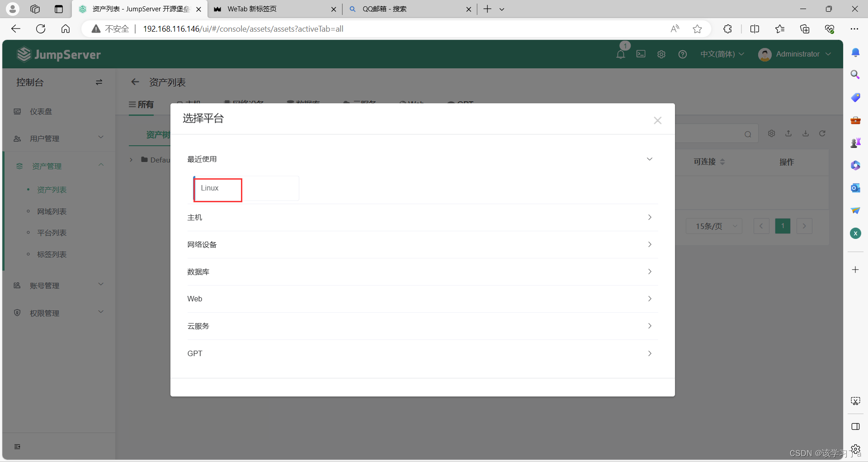
Task: Open the browser profile avatar
Action: click(x=13, y=9)
